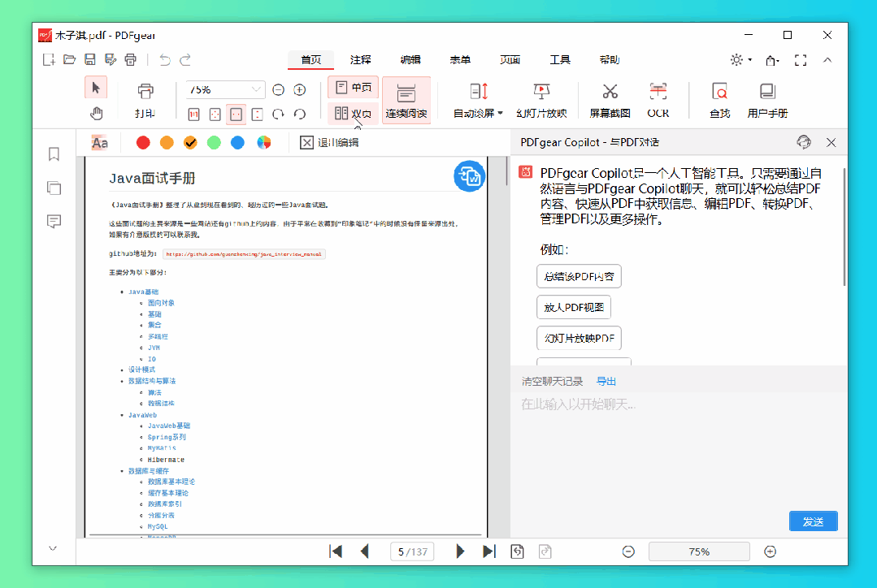Toggle 连续阅读 continuous reading mode

[x=406, y=100]
